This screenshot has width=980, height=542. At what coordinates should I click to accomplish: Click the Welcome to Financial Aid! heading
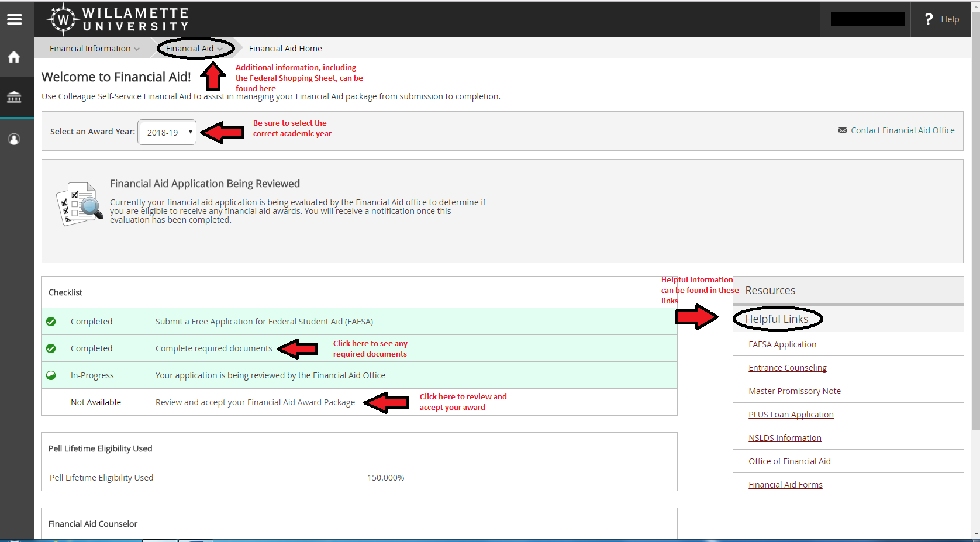tap(116, 77)
